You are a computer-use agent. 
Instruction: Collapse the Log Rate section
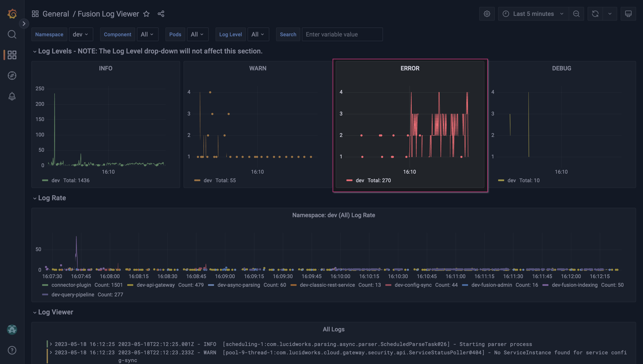[x=52, y=198]
